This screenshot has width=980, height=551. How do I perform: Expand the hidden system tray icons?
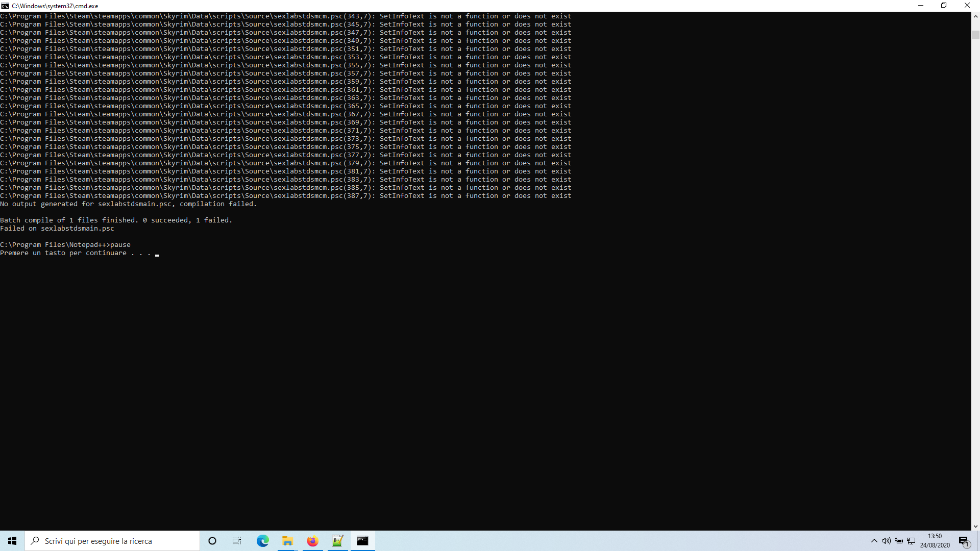click(x=874, y=541)
